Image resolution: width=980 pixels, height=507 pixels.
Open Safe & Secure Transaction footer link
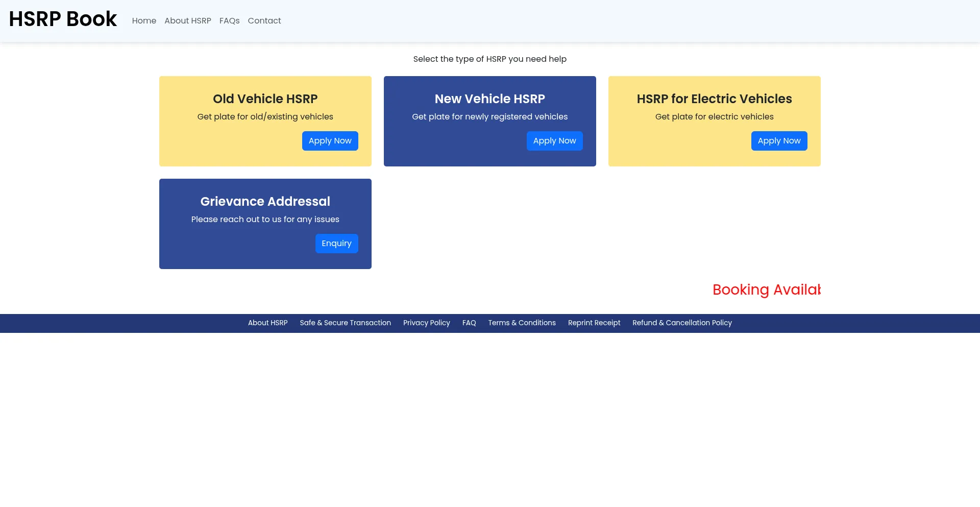click(345, 323)
